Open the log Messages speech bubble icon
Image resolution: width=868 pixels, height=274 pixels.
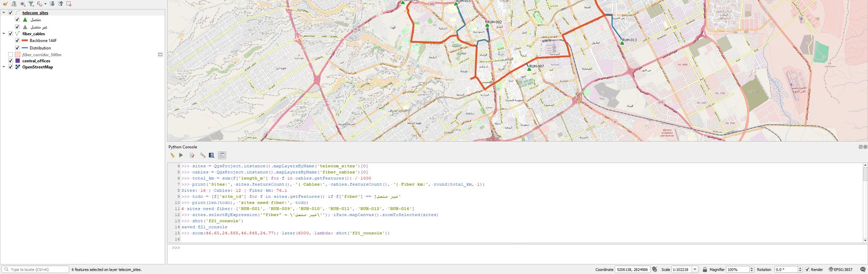(x=863, y=270)
